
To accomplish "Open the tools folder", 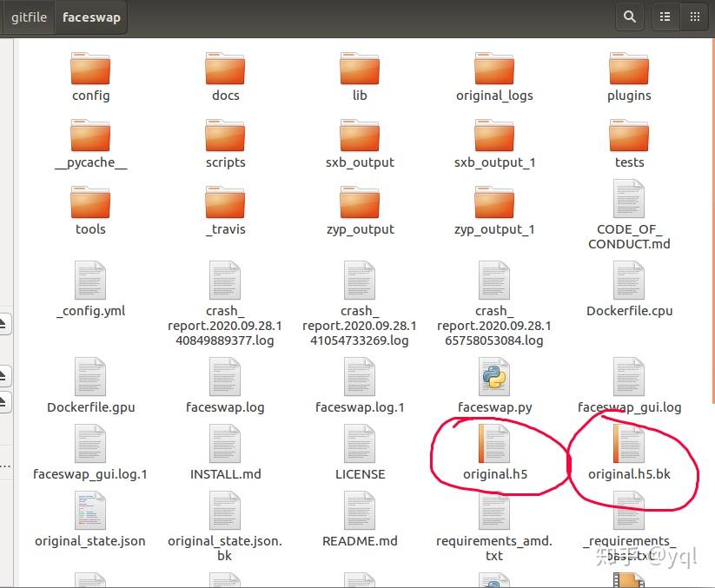I will 90,202.
